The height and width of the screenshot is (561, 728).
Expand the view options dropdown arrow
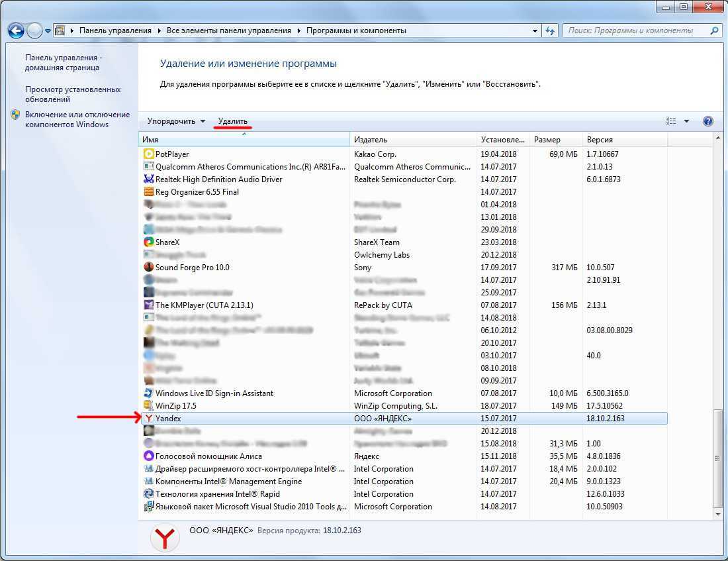pyautogui.click(x=686, y=121)
